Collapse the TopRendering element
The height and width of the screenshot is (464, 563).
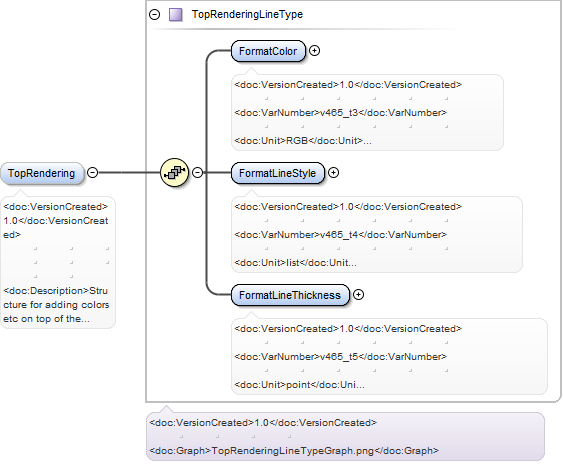(93, 172)
